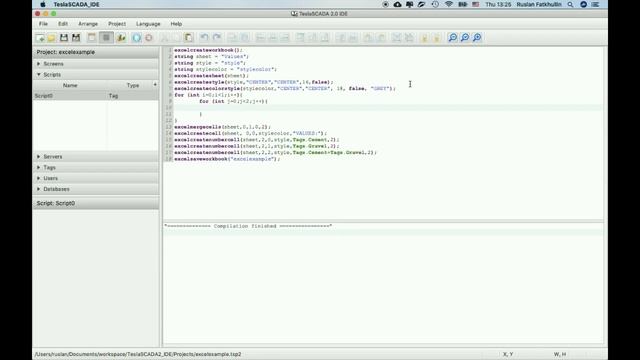Image resolution: width=640 pixels, height=360 pixels.
Task: Open the Language menu
Action: (148, 24)
